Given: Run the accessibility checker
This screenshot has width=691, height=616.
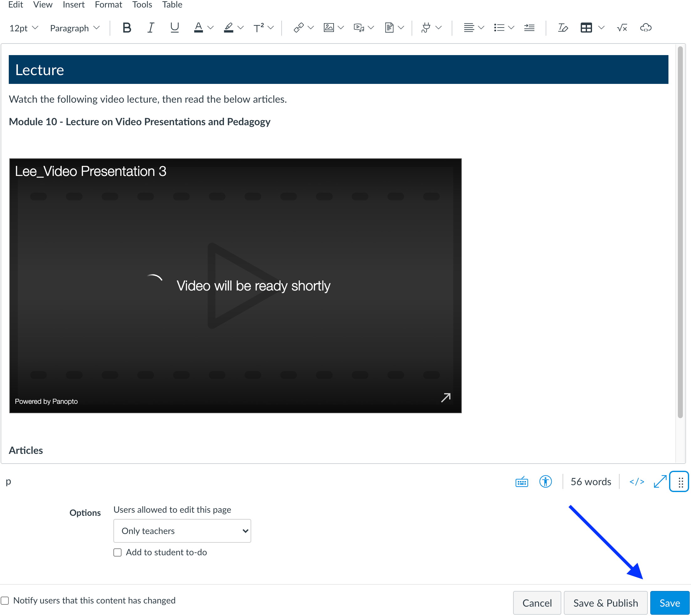Looking at the screenshot, I should (545, 482).
